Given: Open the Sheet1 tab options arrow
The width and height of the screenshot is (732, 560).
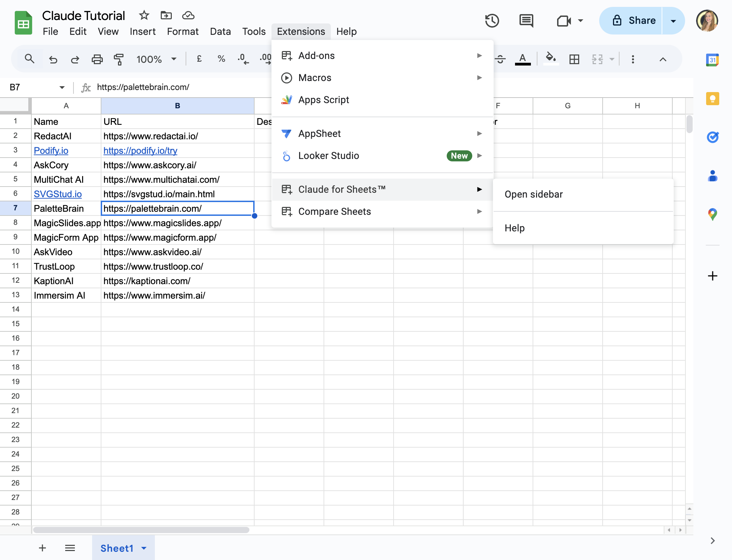Looking at the screenshot, I should pyautogui.click(x=144, y=548).
